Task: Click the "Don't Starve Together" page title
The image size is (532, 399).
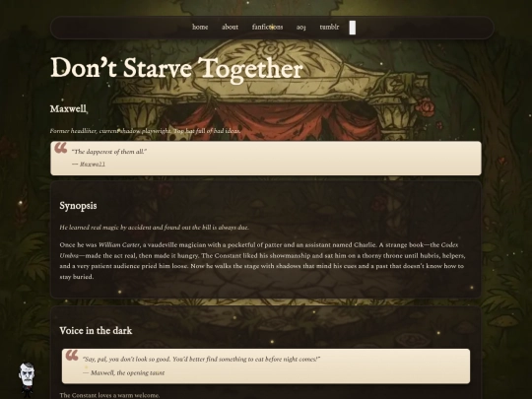Action: click(176, 68)
